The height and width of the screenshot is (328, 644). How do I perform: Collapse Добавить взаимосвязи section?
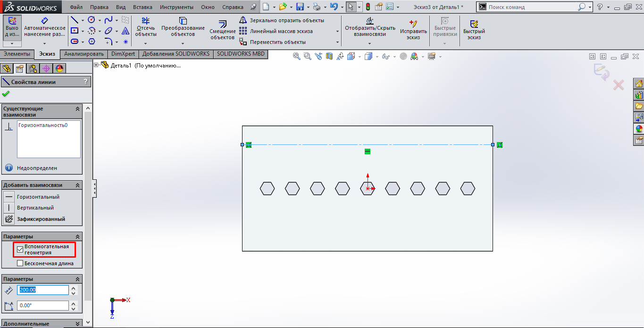tap(77, 185)
